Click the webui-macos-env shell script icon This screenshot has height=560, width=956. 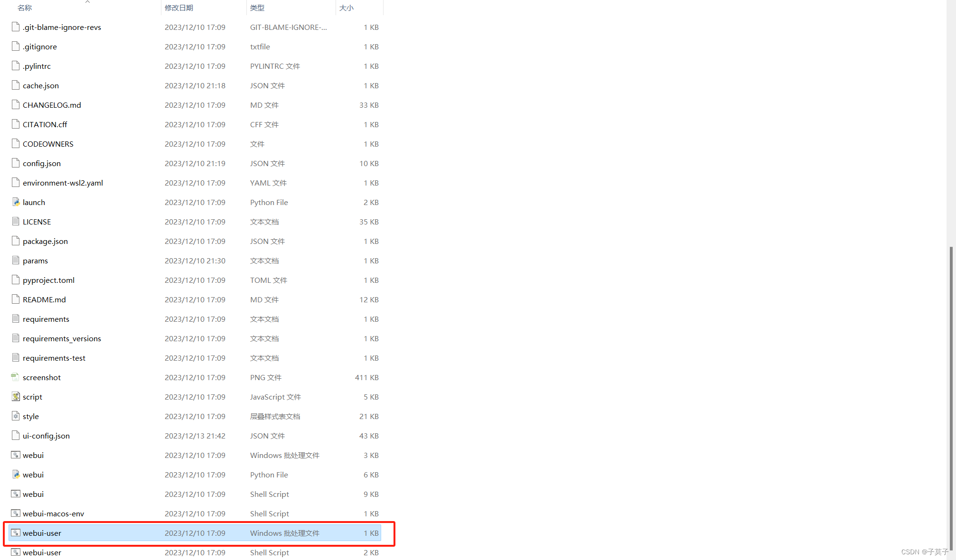coord(16,513)
